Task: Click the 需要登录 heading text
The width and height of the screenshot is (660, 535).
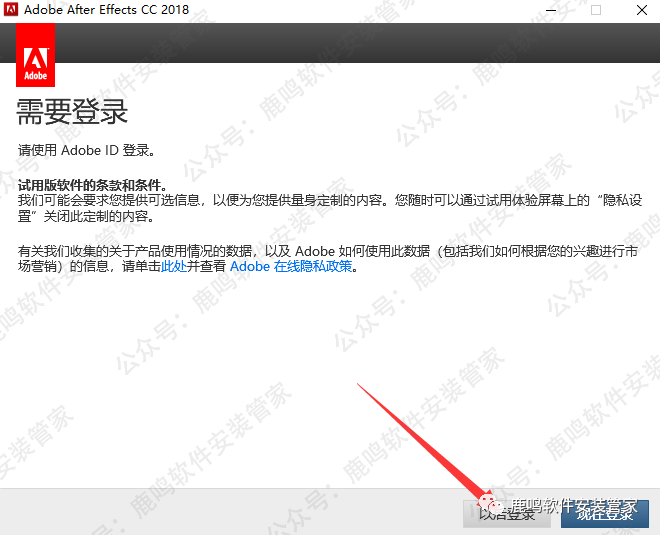Action: point(72,112)
